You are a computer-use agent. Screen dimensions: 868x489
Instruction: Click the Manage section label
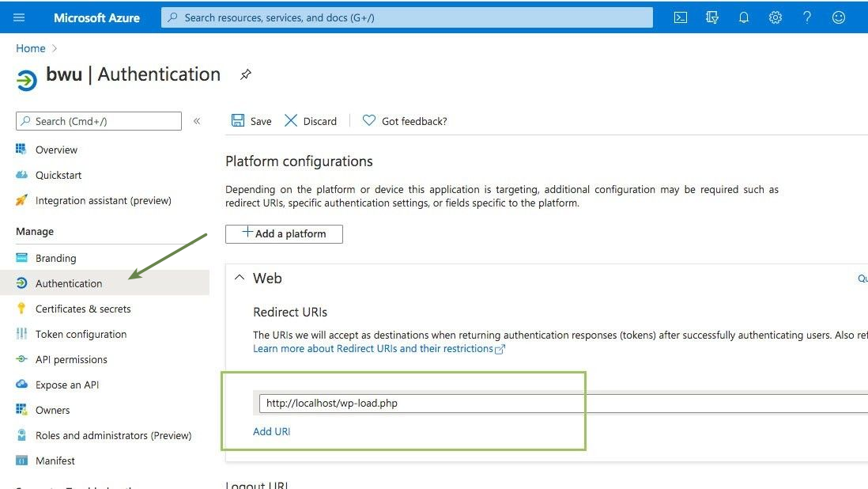pos(35,232)
